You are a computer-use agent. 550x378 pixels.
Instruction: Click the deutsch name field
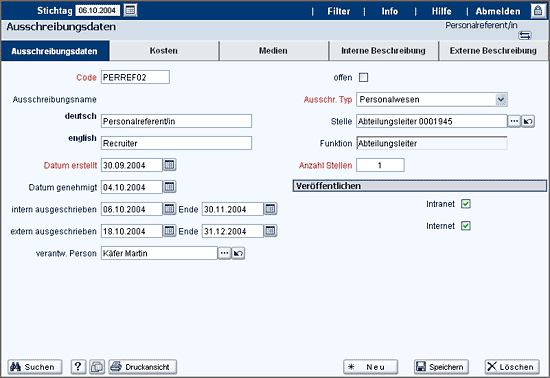[x=176, y=121]
